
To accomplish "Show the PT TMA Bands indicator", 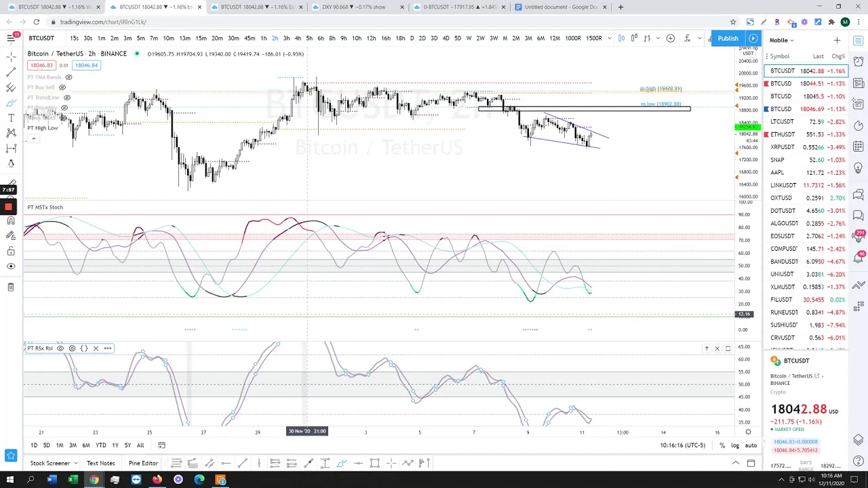I will 68,77.
